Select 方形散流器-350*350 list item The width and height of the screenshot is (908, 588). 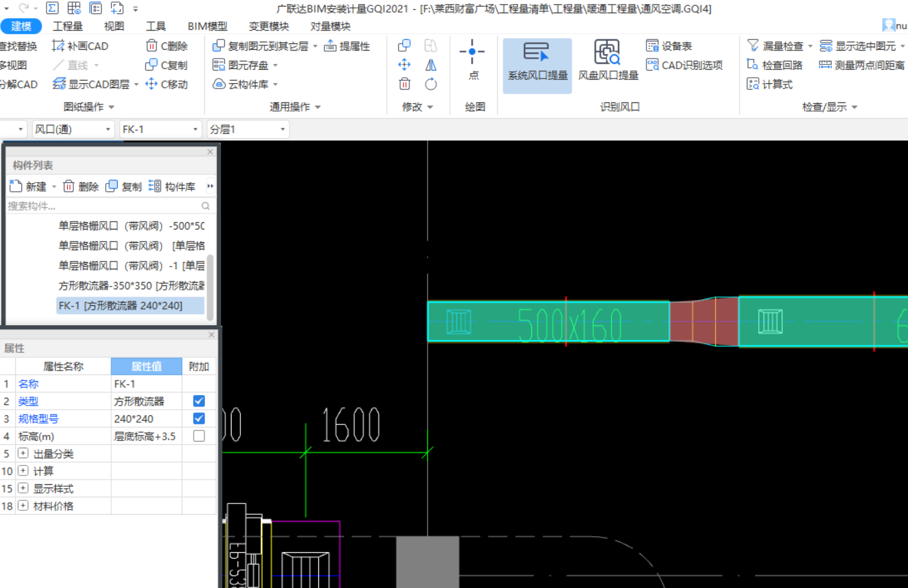(x=130, y=286)
